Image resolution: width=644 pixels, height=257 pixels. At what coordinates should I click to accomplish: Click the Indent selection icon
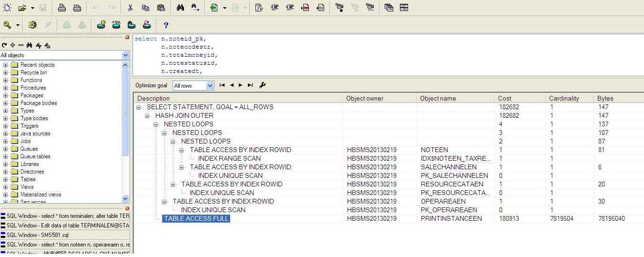pos(274,8)
